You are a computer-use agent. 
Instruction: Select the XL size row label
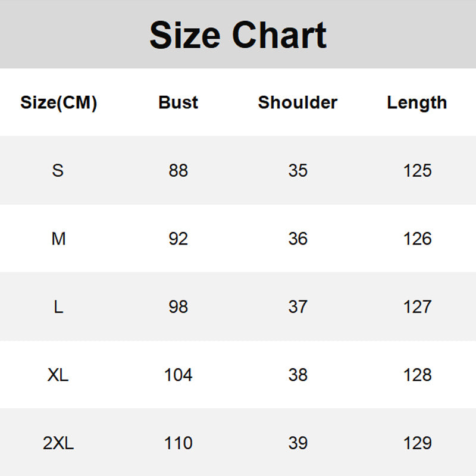pos(58,375)
